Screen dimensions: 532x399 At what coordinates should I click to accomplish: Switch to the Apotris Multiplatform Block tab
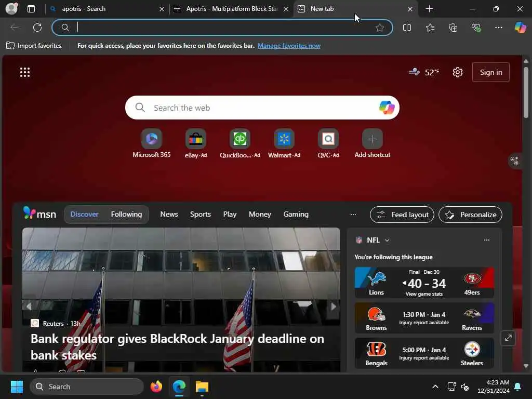230,9
